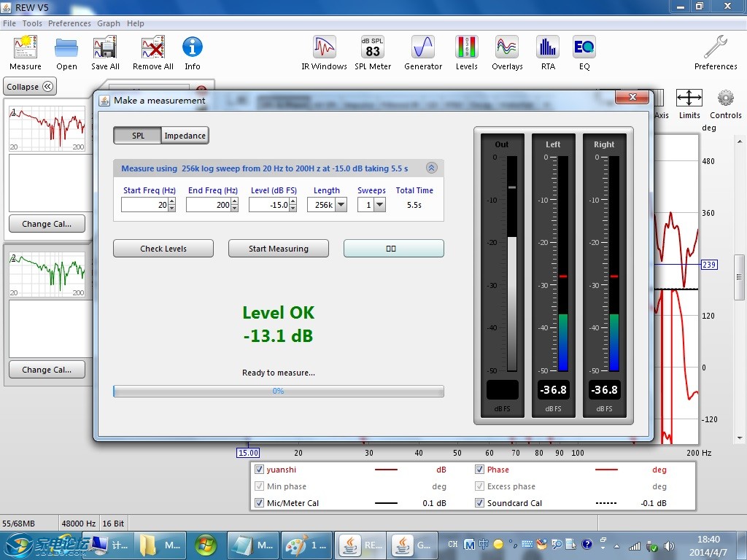Image resolution: width=747 pixels, height=560 pixels.
Task: Click the Measure toolbar icon
Action: (x=26, y=52)
